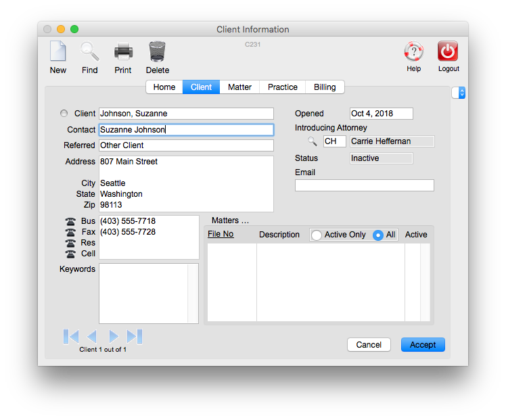Jump to the first client record arrow
This screenshot has height=420, width=506.
71,336
